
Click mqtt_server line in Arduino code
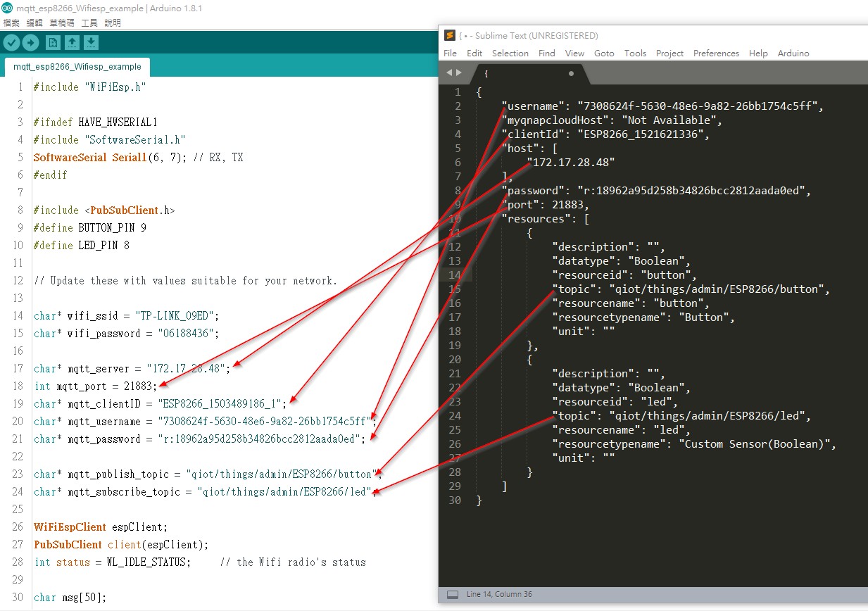pos(132,369)
